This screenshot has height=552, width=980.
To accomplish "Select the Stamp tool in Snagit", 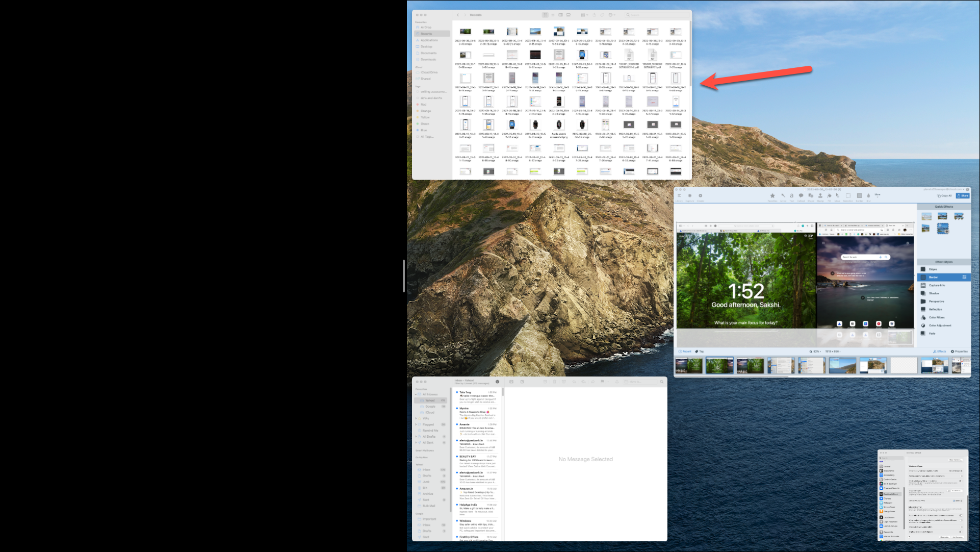I will click(x=820, y=196).
